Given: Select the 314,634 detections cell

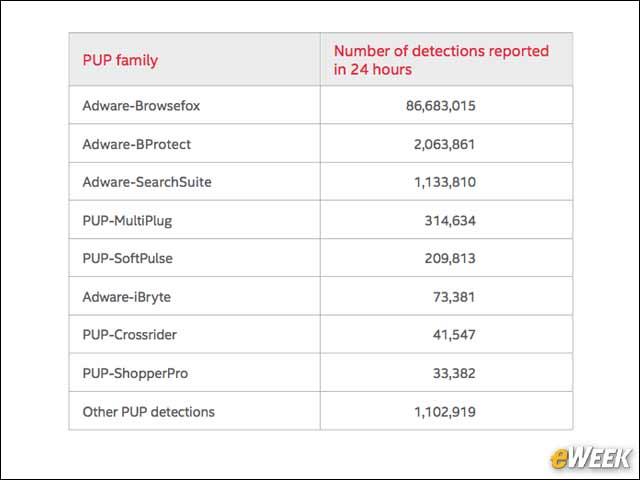Looking at the screenshot, I should click(x=450, y=221).
